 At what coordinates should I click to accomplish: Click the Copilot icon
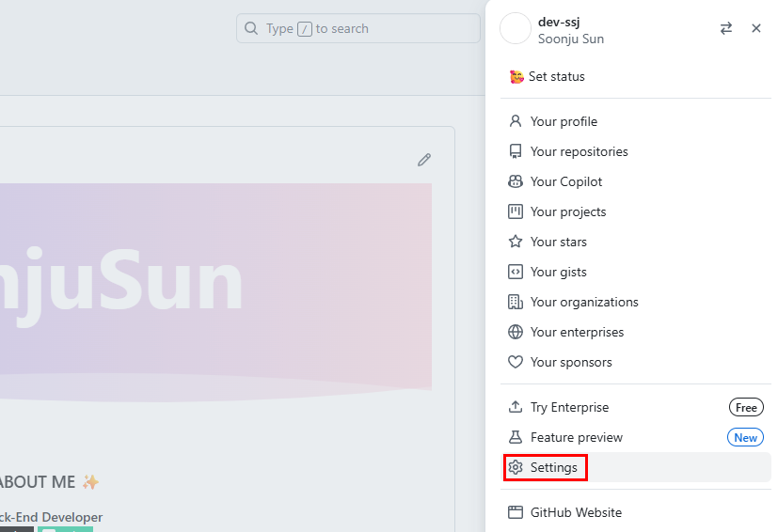[516, 182]
